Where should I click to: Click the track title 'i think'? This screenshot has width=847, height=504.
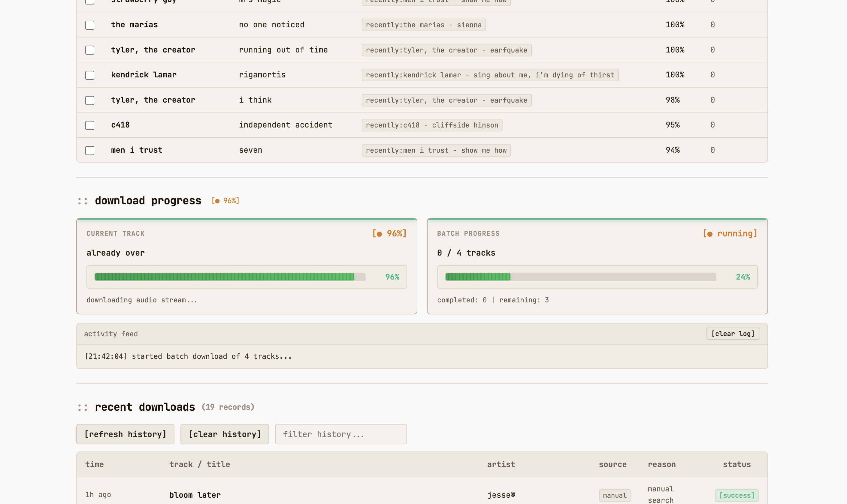255,100
